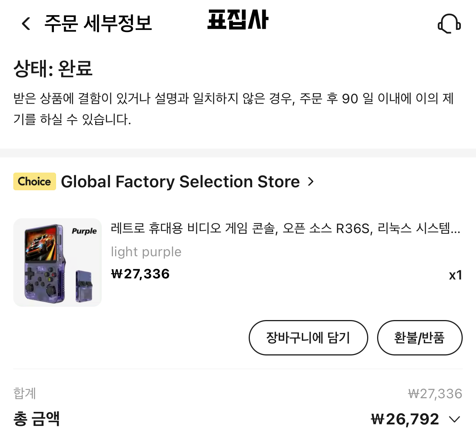Tap the Choice badge
476x448 pixels.
pos(34,181)
